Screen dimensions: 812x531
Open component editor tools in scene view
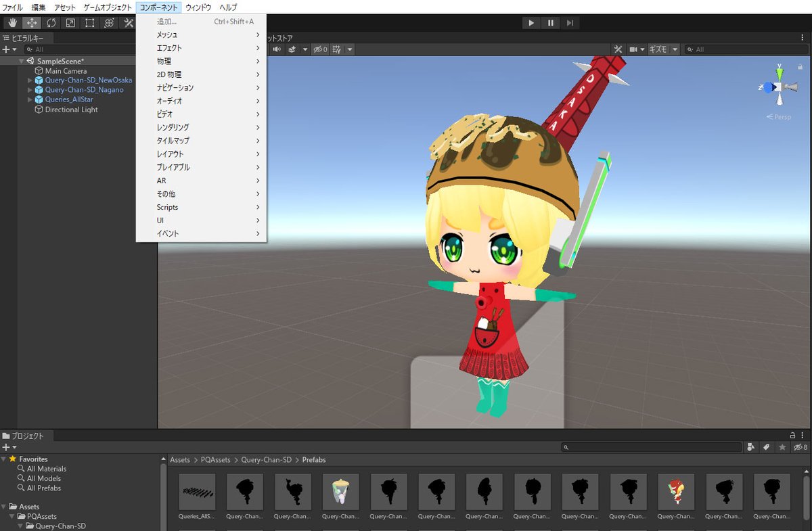click(618, 49)
